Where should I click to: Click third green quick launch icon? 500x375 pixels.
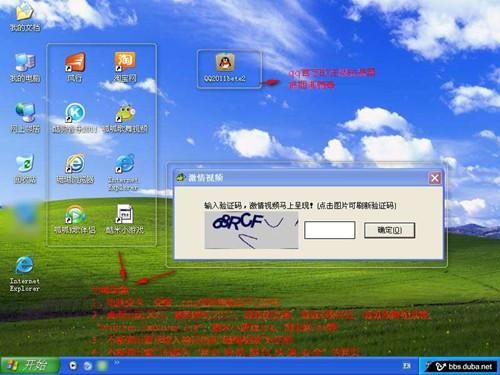coord(102,366)
